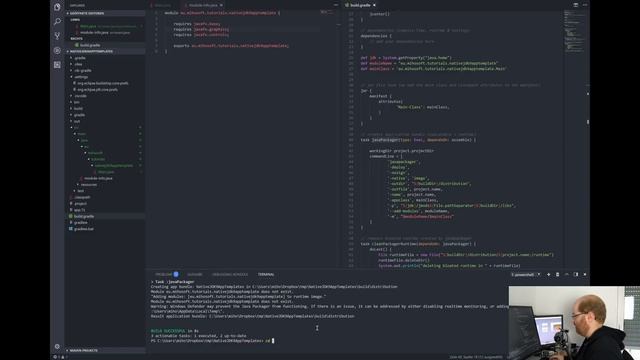Image resolution: width=640 pixels, height=360 pixels.
Task: Activate the build.gradle editor tab
Action: (x=360, y=5)
